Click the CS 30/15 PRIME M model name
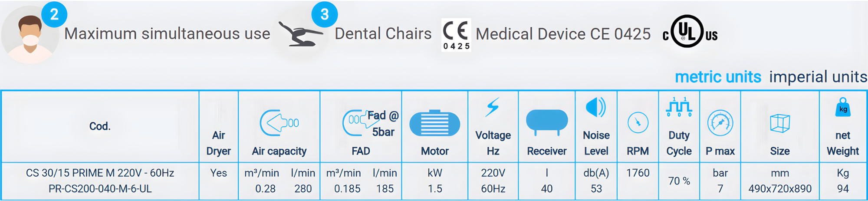Screen dimensions: 868x201 point(100,173)
